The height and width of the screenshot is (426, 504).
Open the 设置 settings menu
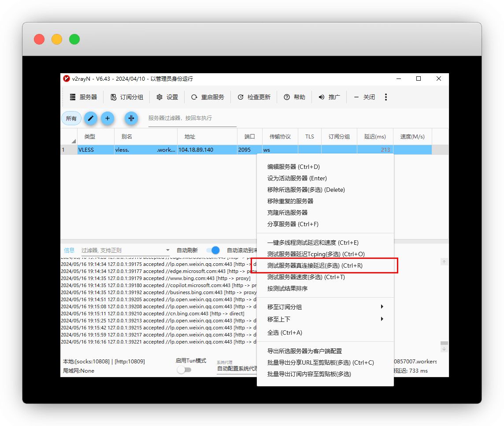click(x=167, y=97)
